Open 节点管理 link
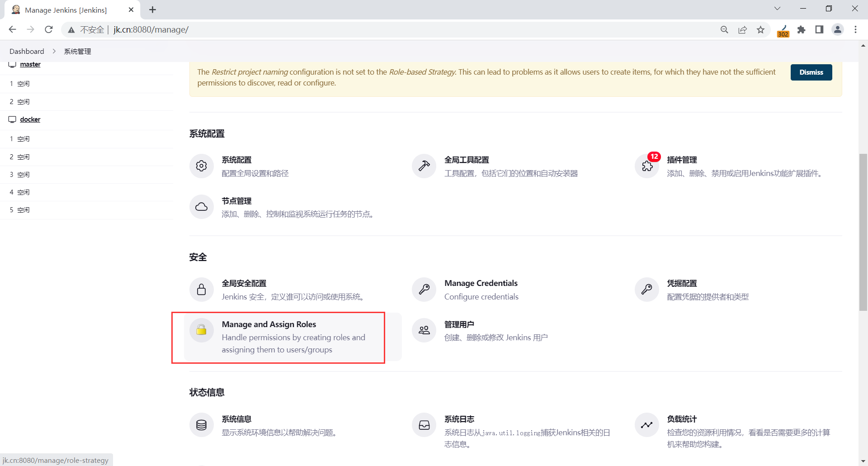The width and height of the screenshot is (868, 466). 236,201
